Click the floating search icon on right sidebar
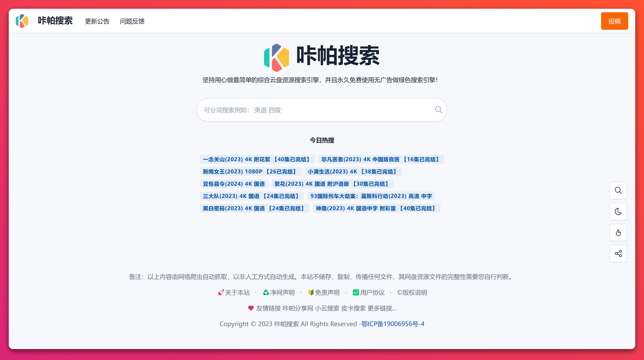644x360 pixels. 618,190
